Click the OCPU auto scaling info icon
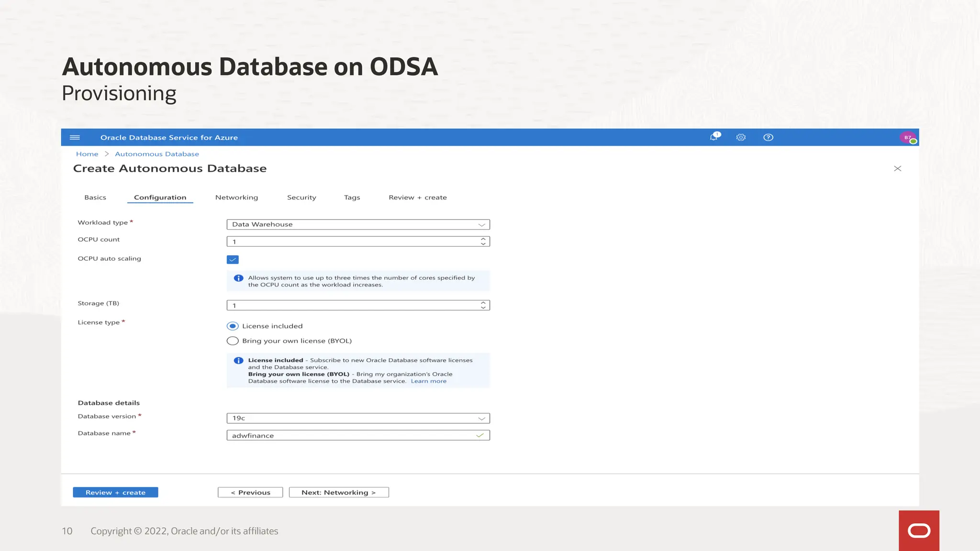The width and height of the screenshot is (980, 551). click(238, 278)
